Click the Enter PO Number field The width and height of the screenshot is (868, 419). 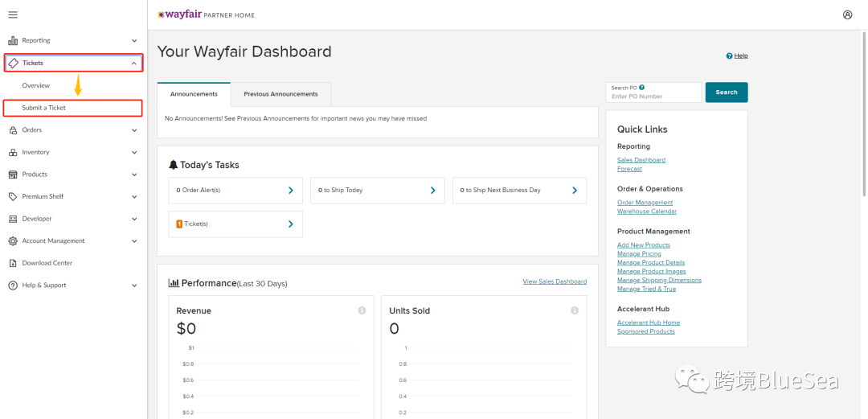click(653, 97)
